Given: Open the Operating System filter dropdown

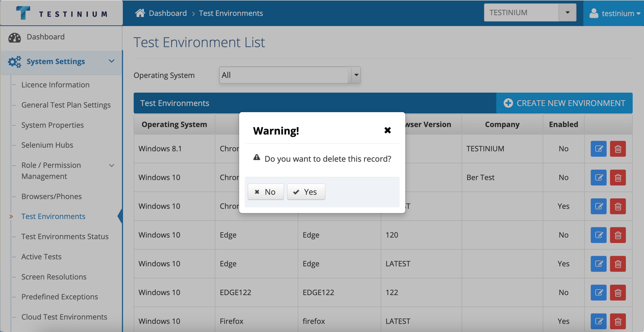Looking at the screenshot, I should tap(290, 75).
